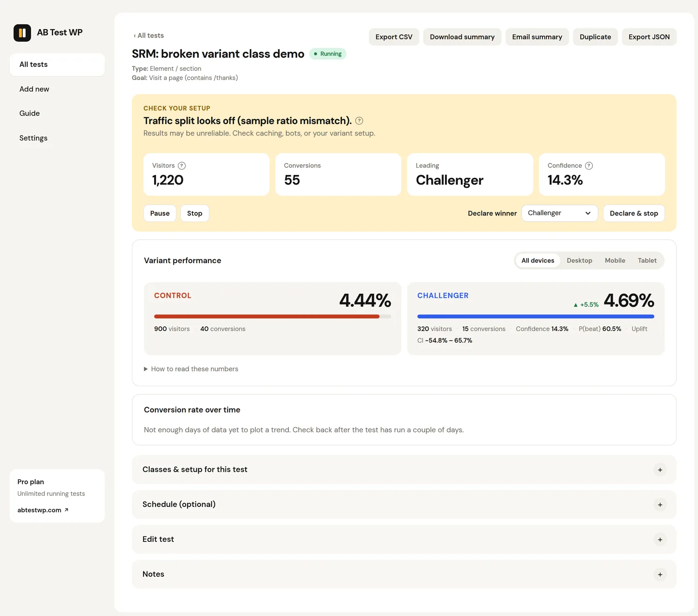
Task: Open the Guide page
Action: click(x=57, y=113)
